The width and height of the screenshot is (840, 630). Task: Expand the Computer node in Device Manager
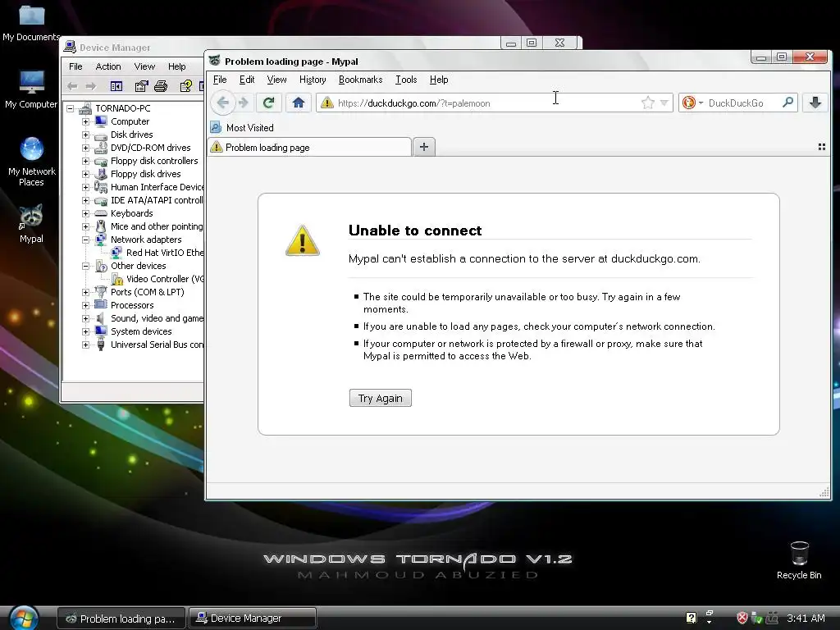85,121
